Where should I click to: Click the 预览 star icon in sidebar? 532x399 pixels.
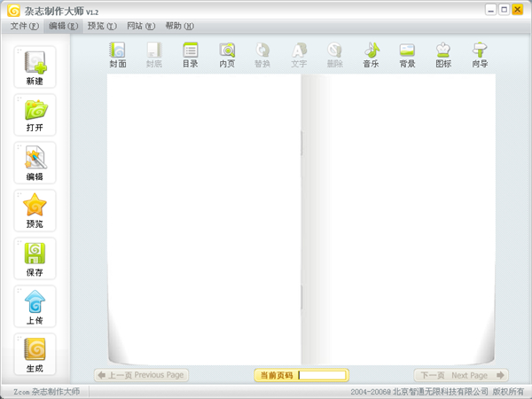35,211
